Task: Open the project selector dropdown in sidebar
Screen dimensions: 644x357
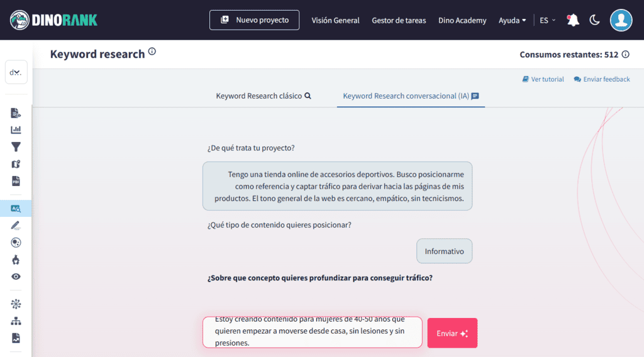Action: coord(16,72)
